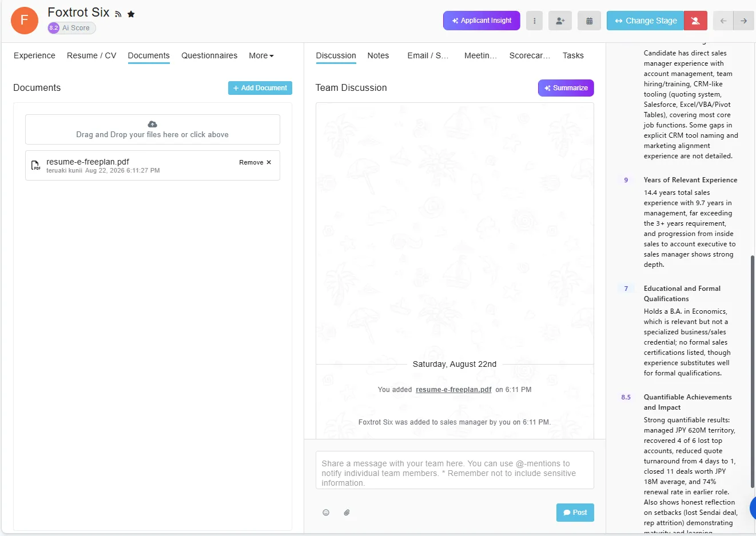Open the Email / S... tab
Viewport: 756px width, 536px height.
pos(428,55)
